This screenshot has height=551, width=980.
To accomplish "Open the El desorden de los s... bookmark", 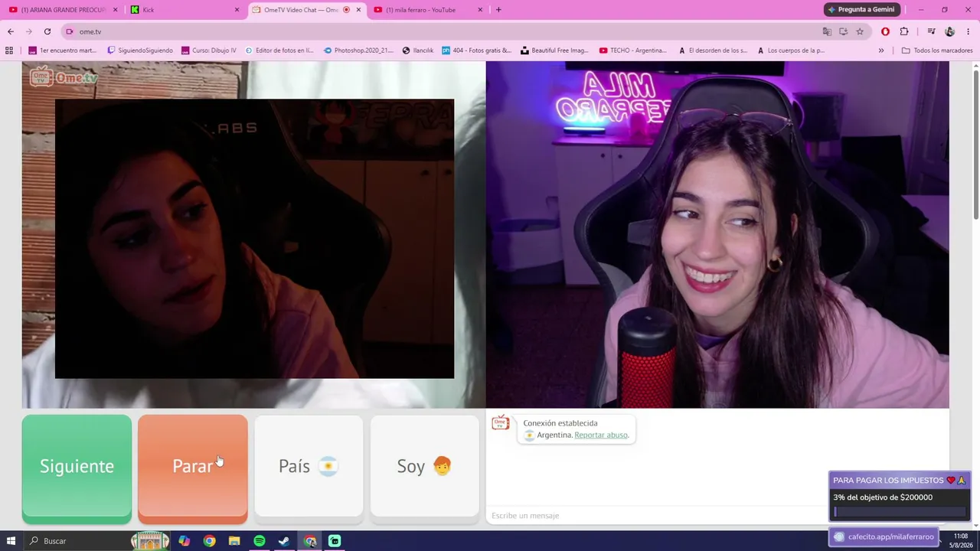I will pyautogui.click(x=713, y=51).
